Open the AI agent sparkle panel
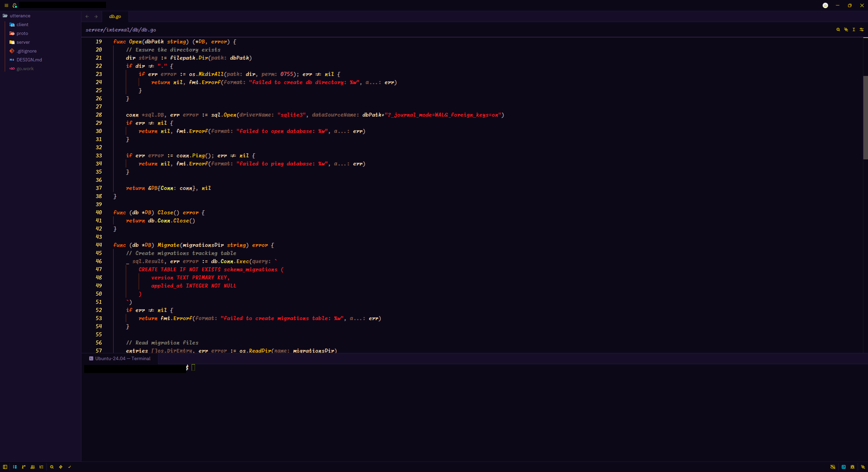The image size is (868, 472). [863, 467]
